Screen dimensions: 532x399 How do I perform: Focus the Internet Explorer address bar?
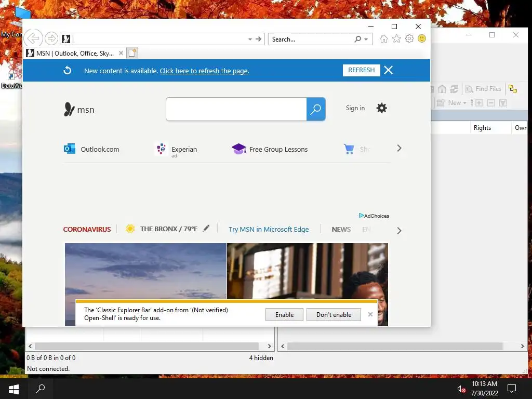154,39
